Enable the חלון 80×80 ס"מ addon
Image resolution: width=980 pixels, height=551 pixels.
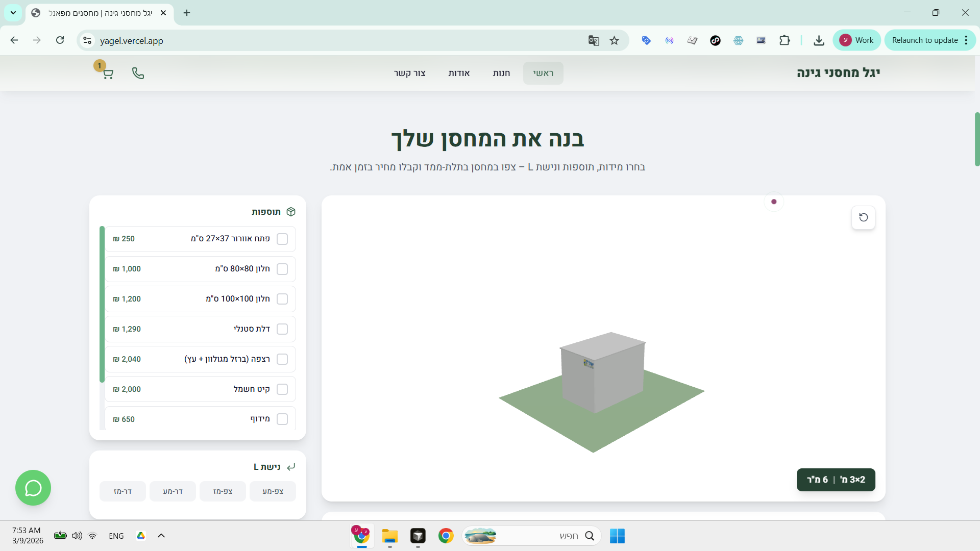(x=282, y=269)
